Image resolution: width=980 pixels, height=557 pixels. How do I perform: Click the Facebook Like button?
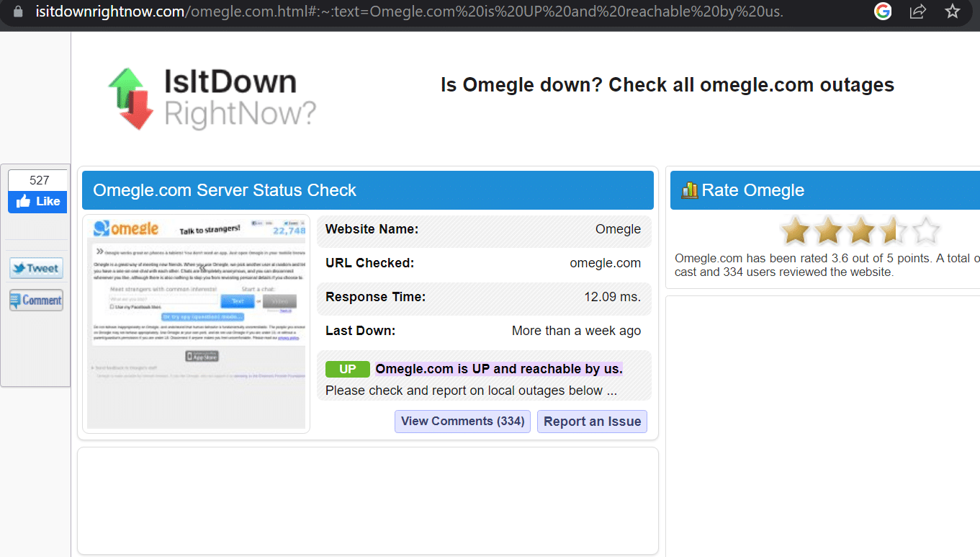click(x=37, y=202)
